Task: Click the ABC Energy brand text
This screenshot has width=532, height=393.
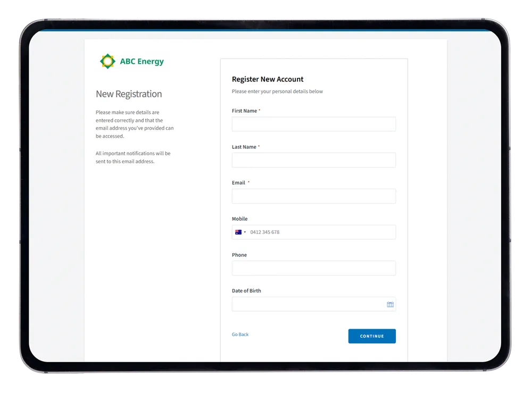Action: (x=142, y=61)
